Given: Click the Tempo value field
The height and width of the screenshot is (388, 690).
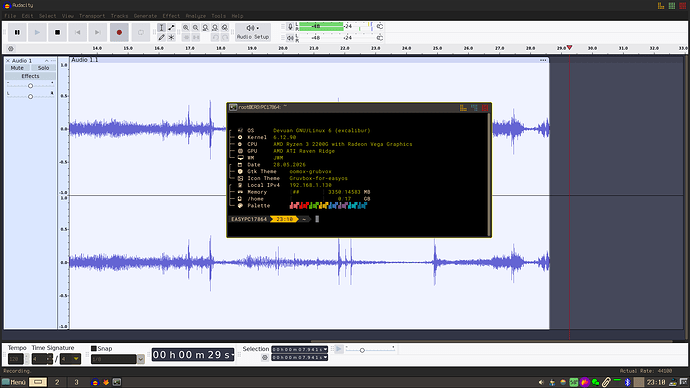Looking at the screenshot, I should click(x=15, y=359).
